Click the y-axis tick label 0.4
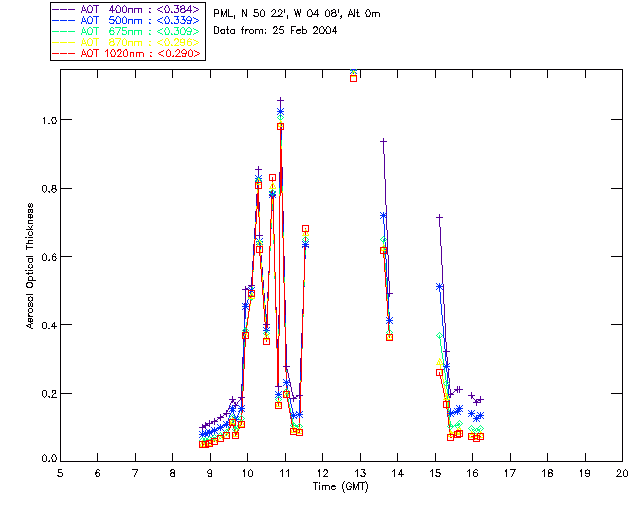This screenshot has height=512, width=640. point(49,325)
